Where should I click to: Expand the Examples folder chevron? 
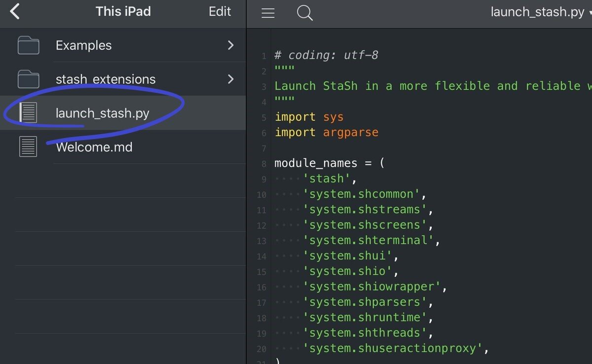(x=230, y=45)
